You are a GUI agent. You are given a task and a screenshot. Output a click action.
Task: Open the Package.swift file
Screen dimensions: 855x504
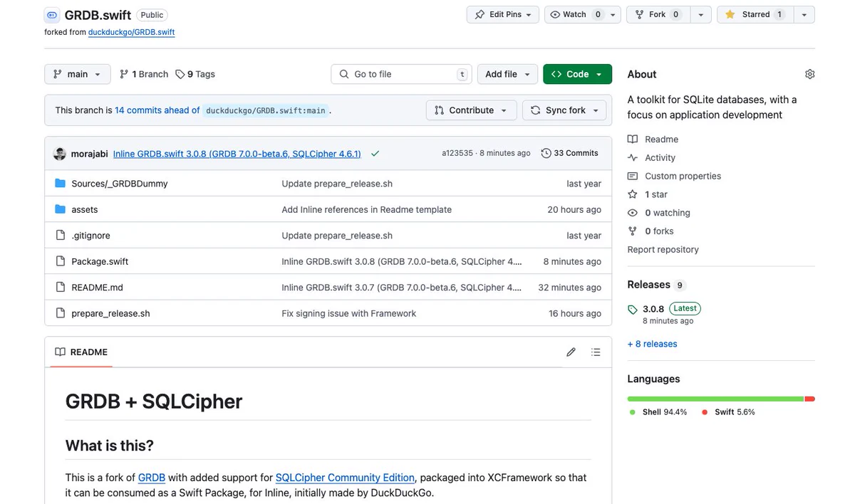pos(100,261)
